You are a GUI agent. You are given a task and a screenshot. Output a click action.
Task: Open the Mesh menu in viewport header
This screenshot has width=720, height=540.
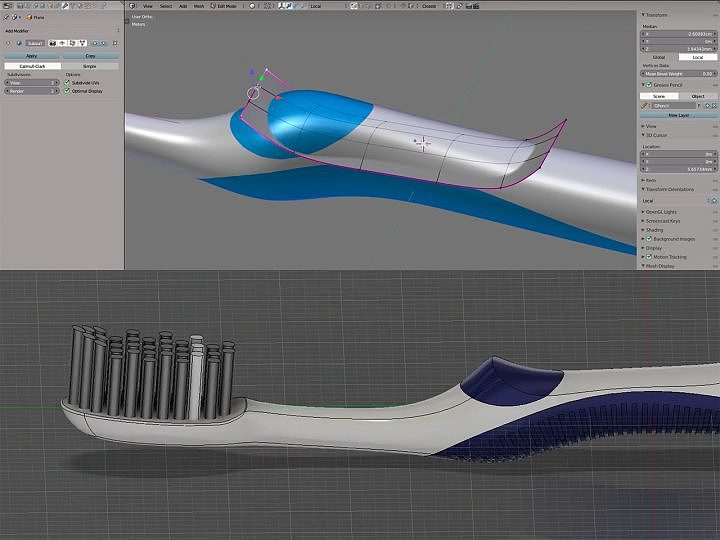(199, 6)
